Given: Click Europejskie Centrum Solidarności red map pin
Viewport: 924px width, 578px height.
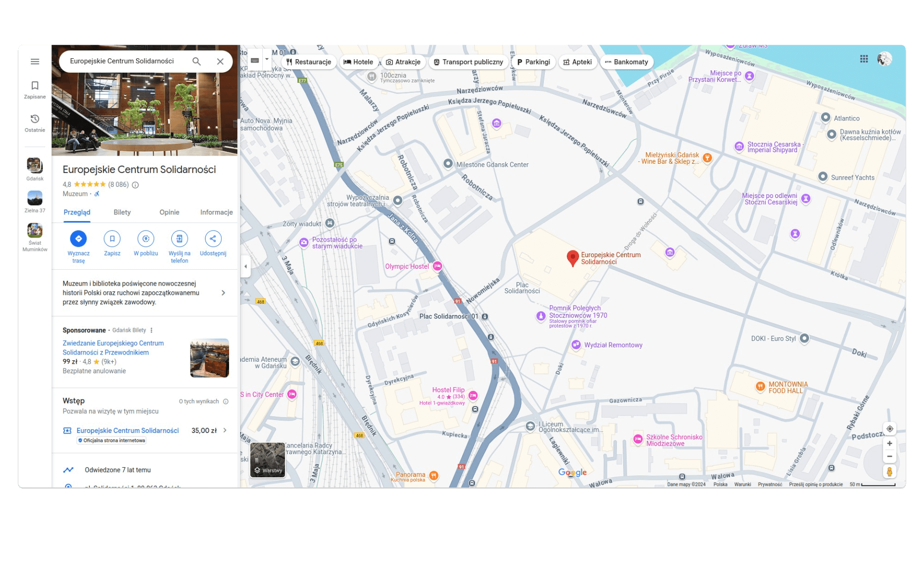Looking at the screenshot, I should pos(572,258).
